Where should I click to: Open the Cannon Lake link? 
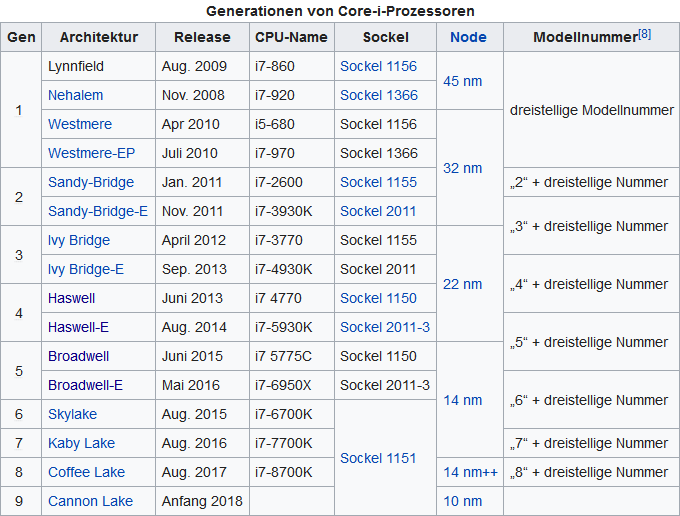click(x=90, y=501)
